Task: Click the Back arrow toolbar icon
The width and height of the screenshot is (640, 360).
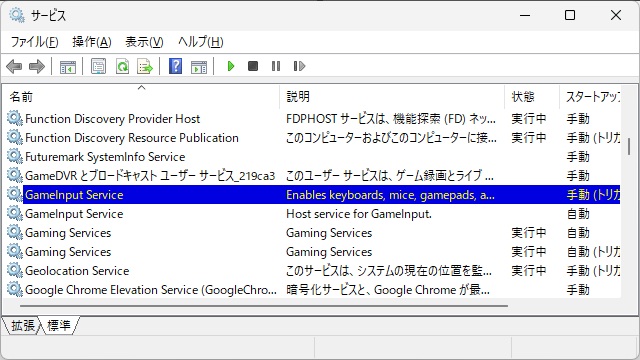Action: click(14, 66)
